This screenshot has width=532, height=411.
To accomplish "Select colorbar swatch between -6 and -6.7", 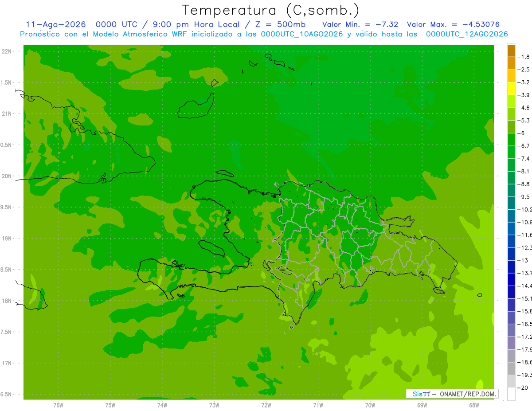I will coord(511,139).
